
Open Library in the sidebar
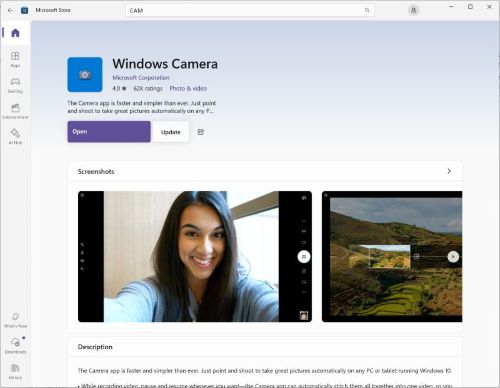tap(15, 372)
